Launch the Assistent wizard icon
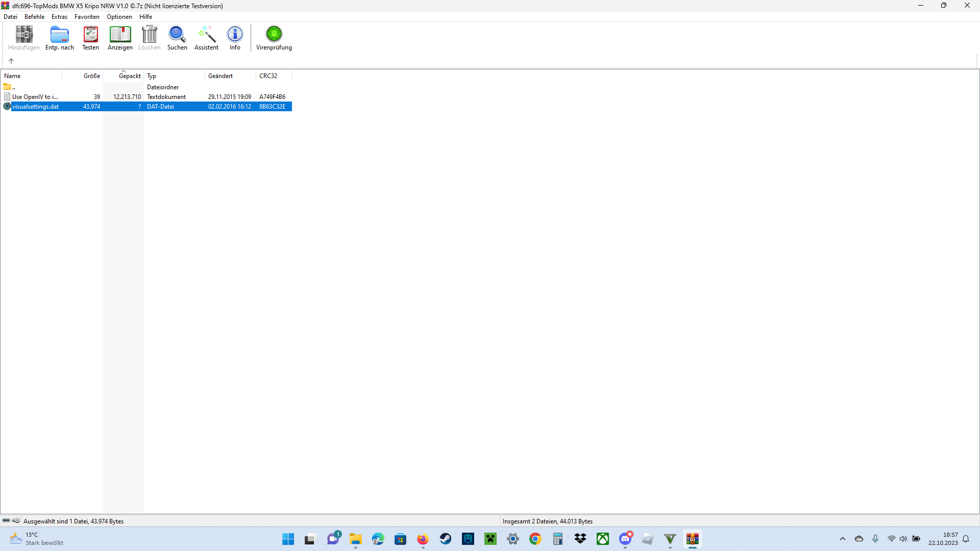 coord(206,38)
